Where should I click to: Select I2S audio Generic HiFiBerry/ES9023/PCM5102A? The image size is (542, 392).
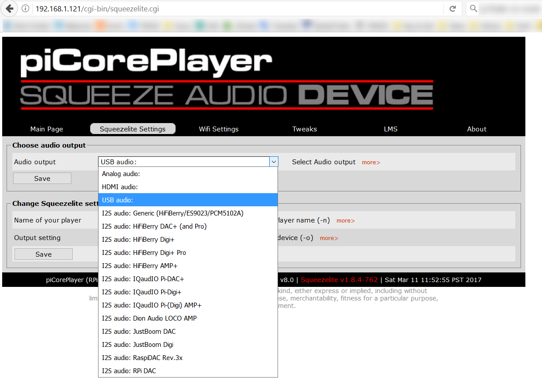coord(188,213)
